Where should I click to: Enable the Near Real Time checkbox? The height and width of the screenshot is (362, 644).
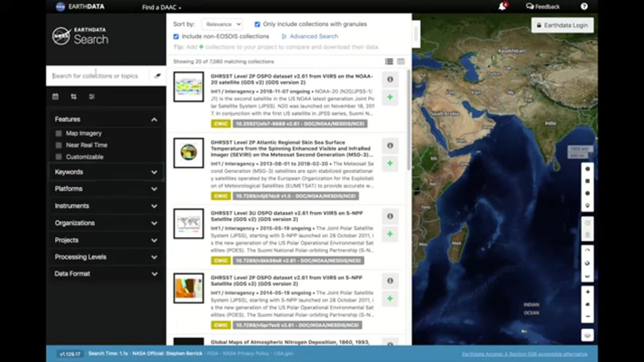pyautogui.click(x=59, y=145)
